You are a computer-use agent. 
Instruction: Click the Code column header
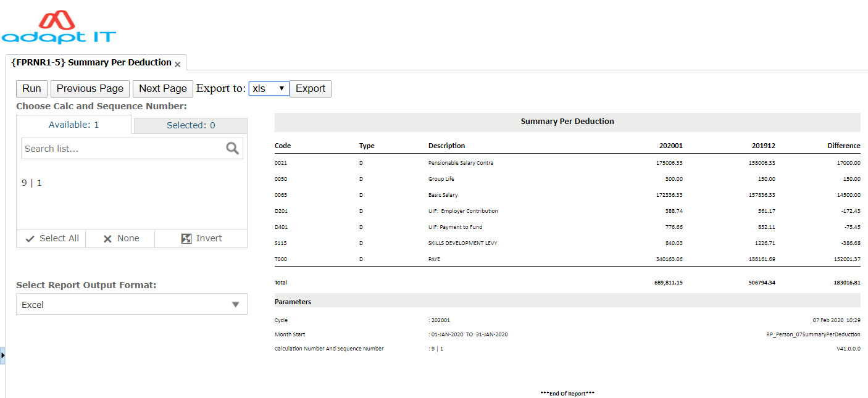(283, 146)
